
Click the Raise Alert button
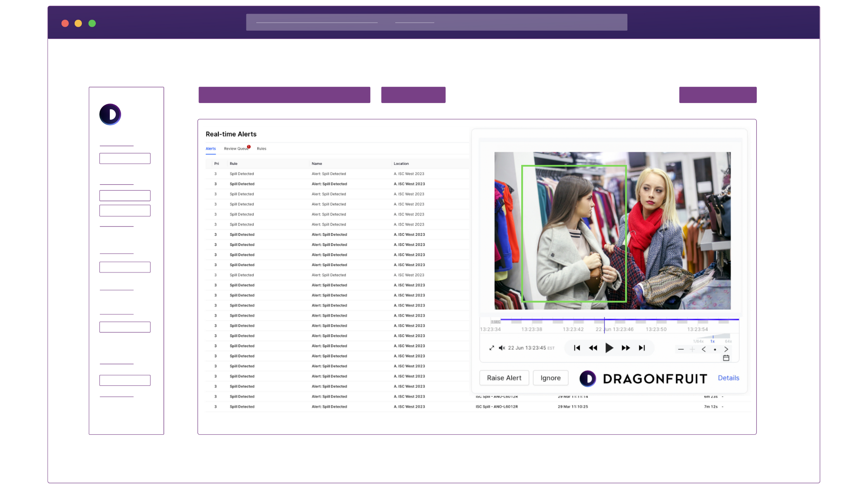504,378
